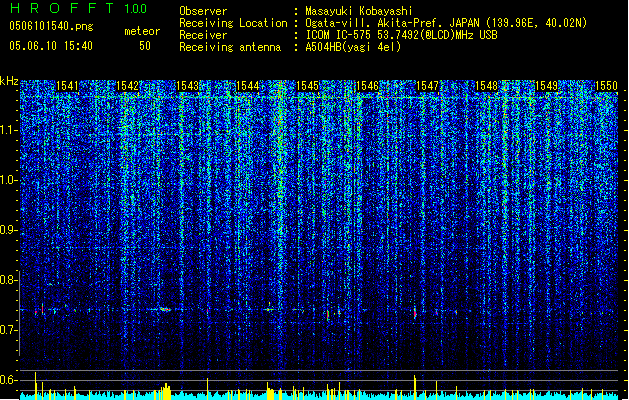629x400 pixels.
Task: Click the 0.8 kHz axis label
Action: pyautogui.click(x=8, y=280)
